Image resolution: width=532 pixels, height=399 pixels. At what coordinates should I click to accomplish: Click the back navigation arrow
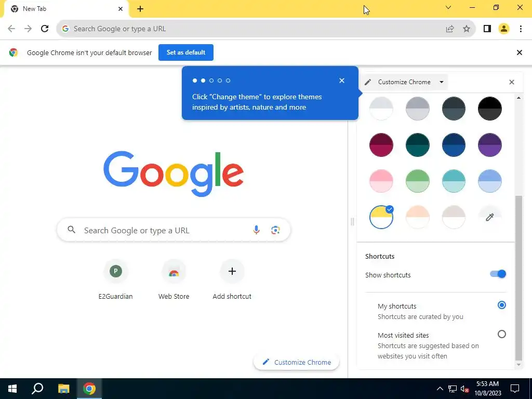[x=11, y=29]
